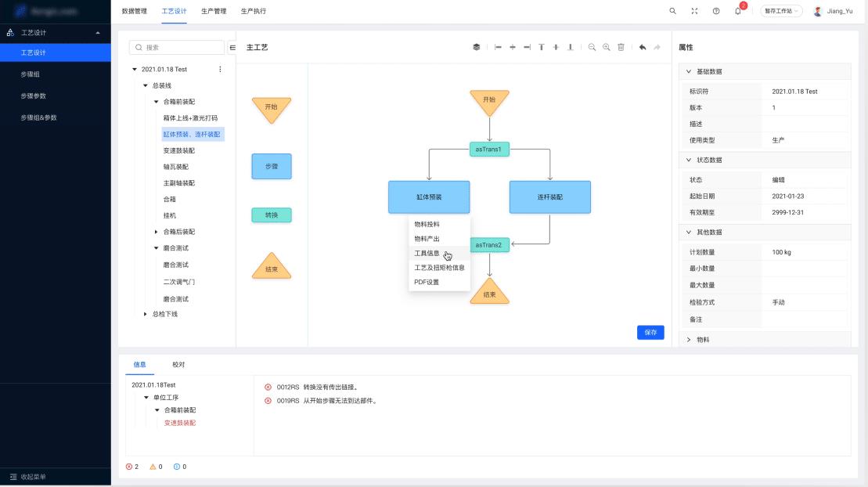Click the zoom in magnifier icon
Screen dimensions: 868x487
(606, 48)
